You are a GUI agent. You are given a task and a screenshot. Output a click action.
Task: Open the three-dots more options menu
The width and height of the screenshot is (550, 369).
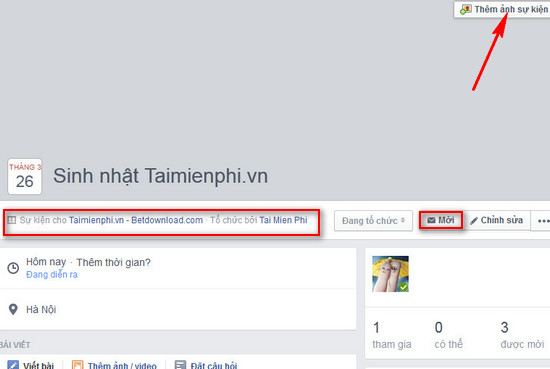(x=542, y=221)
